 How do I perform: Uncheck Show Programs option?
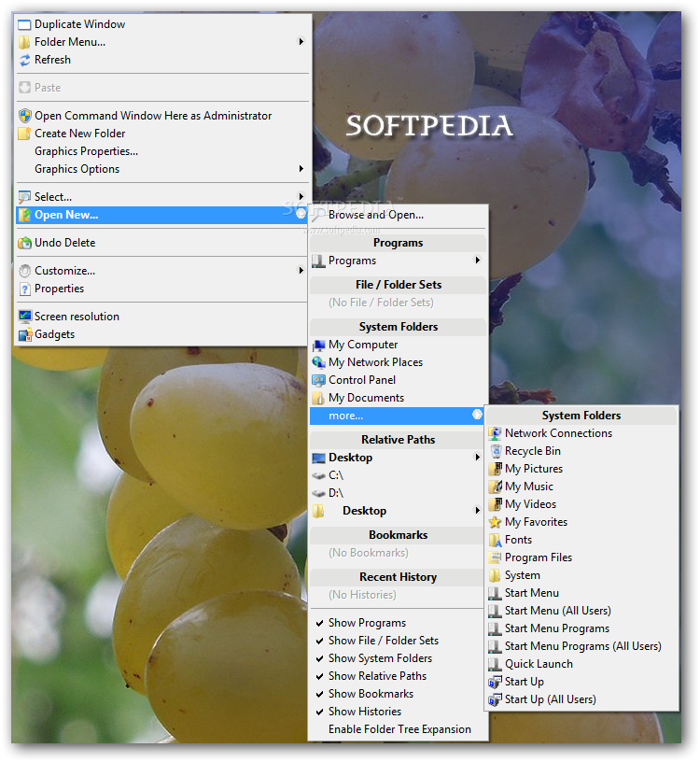pos(398,623)
